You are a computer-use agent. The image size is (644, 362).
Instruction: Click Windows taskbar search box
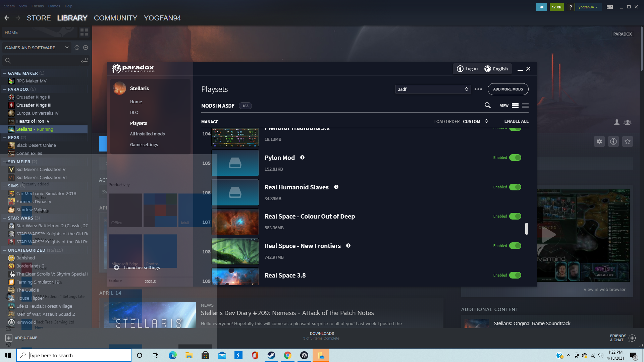(x=74, y=355)
